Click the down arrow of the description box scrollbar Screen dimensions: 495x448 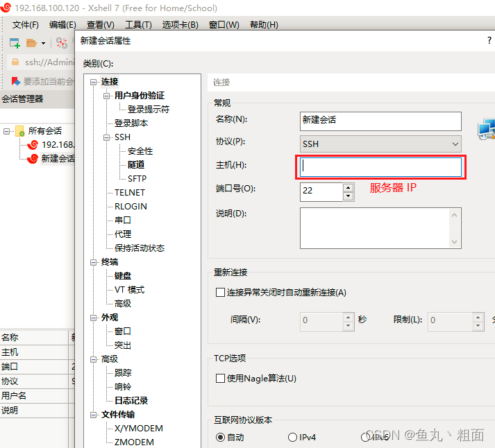coord(454,242)
